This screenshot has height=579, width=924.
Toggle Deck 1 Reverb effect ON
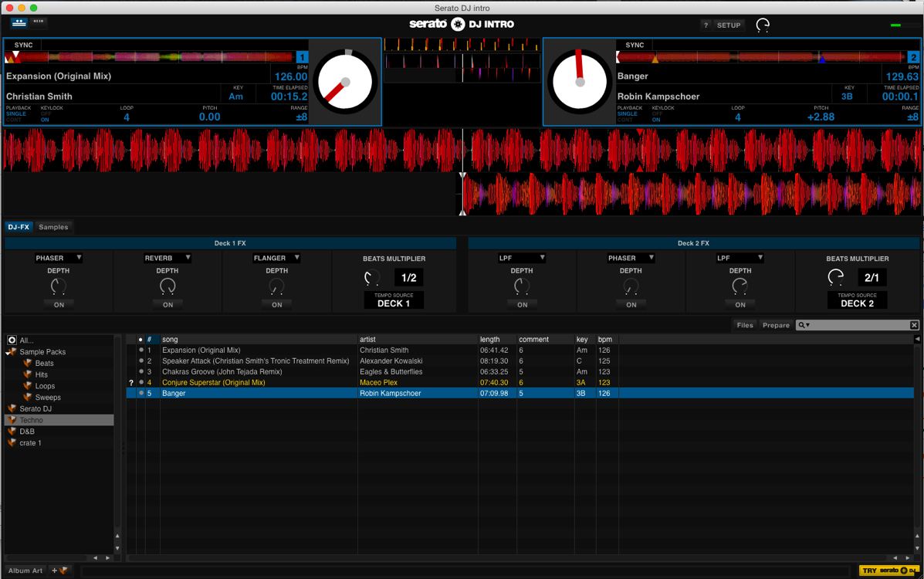(168, 304)
